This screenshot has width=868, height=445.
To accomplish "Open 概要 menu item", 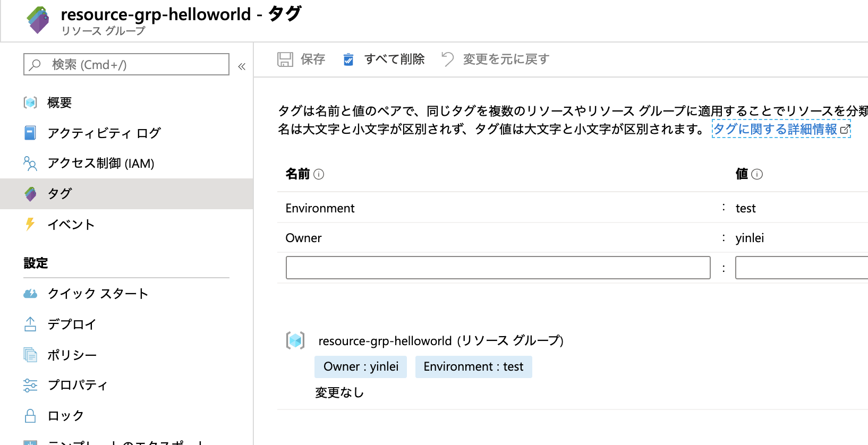I will click(x=59, y=102).
